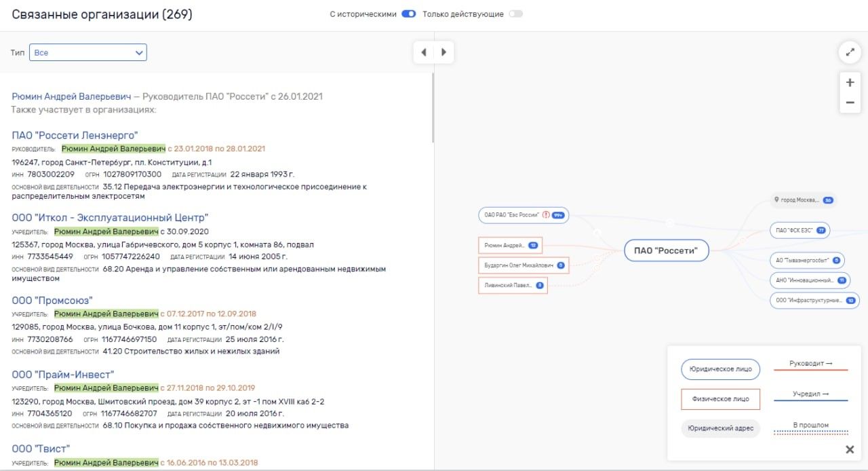Click the 'Связанные организации (269)' heading
This screenshot has height=471, width=868.
coord(102,14)
